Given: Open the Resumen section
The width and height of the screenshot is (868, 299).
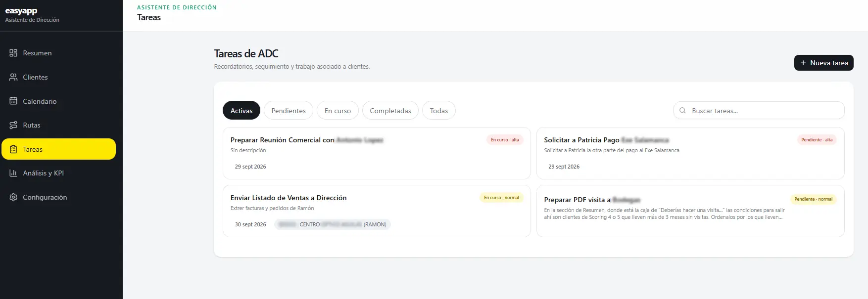Looking at the screenshot, I should click(58, 53).
